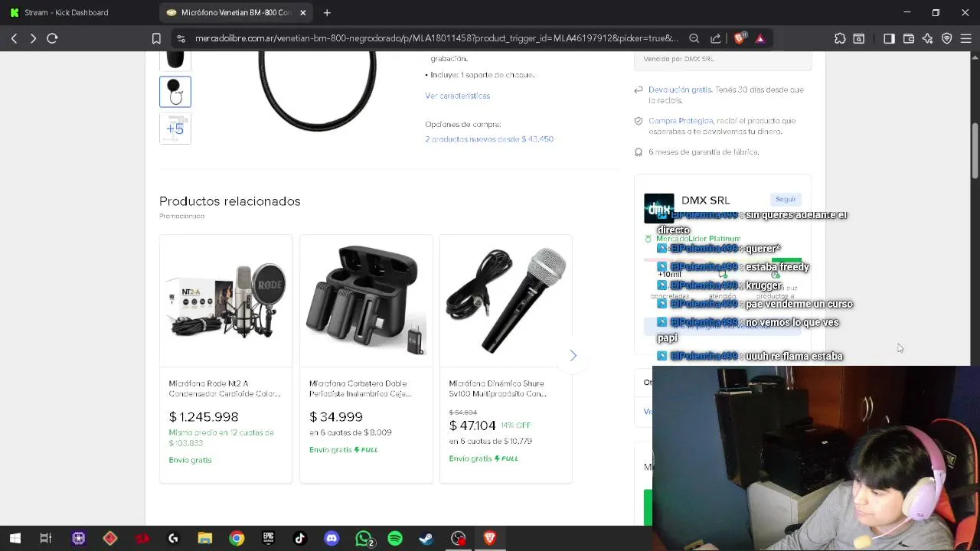Open Micrófono Rode Nt2 A title
Viewport: 980px width, 551px height.
click(225, 389)
